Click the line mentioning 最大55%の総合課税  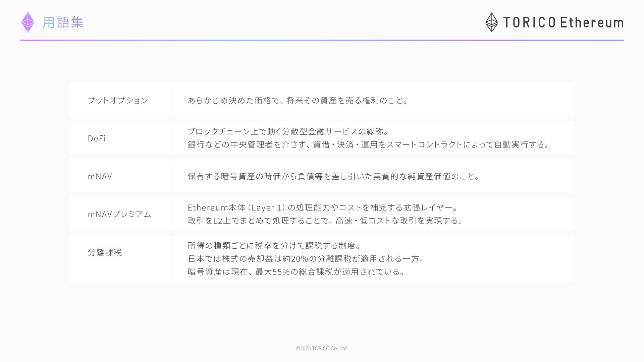coord(297,271)
